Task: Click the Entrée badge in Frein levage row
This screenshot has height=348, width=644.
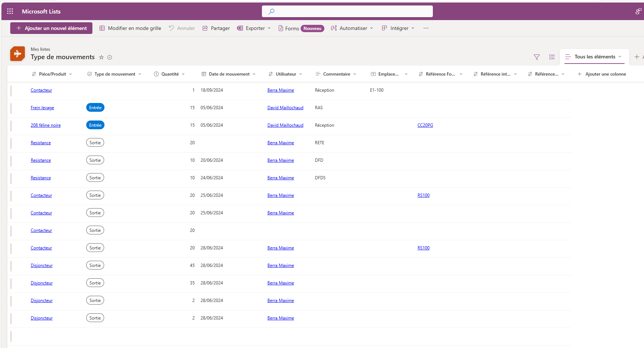Action: (95, 108)
